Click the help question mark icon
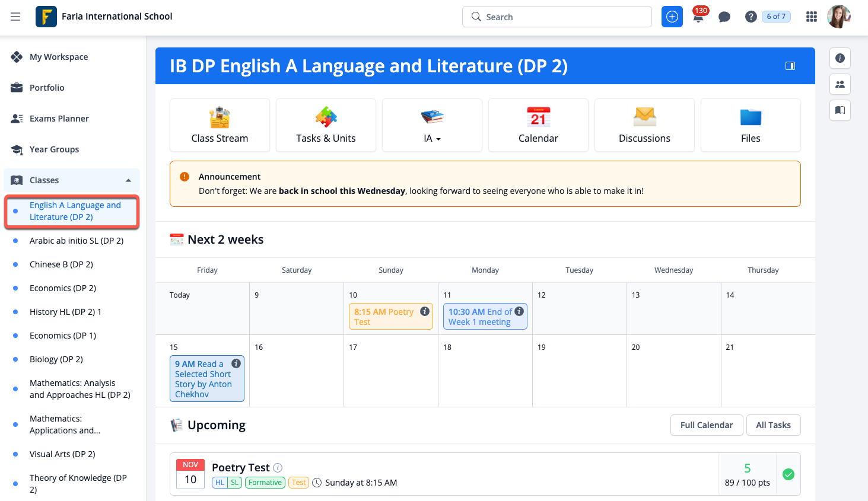Image resolution: width=868 pixels, height=501 pixels. pyautogui.click(x=751, y=17)
